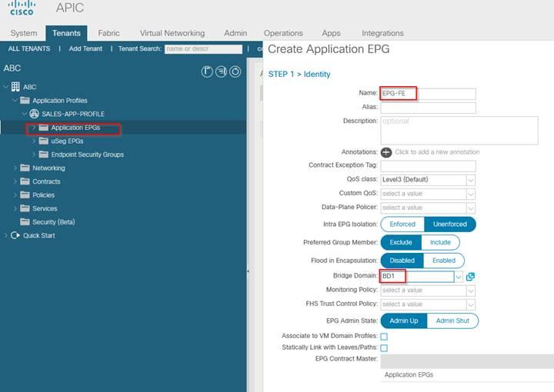
Task: Expand the Networking tree node
Action: click(15, 168)
